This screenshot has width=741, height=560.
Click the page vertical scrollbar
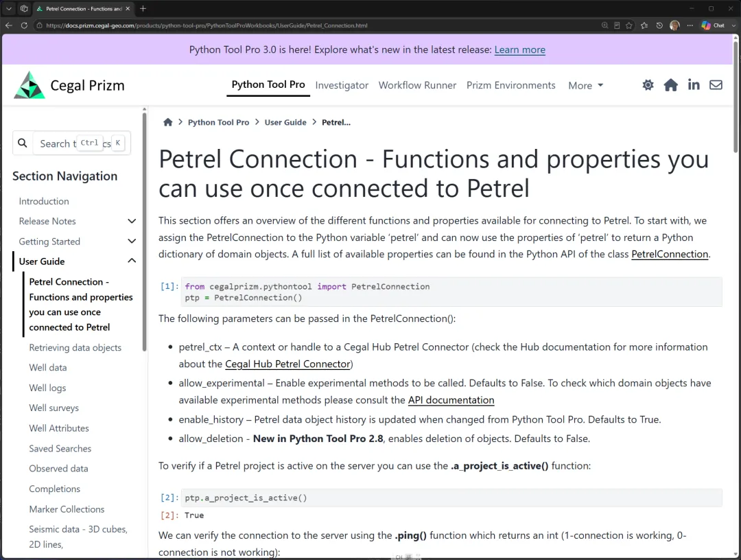[736, 97]
